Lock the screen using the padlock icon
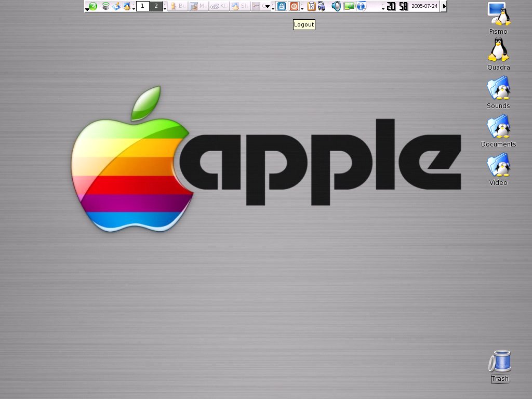 pyautogui.click(x=281, y=6)
